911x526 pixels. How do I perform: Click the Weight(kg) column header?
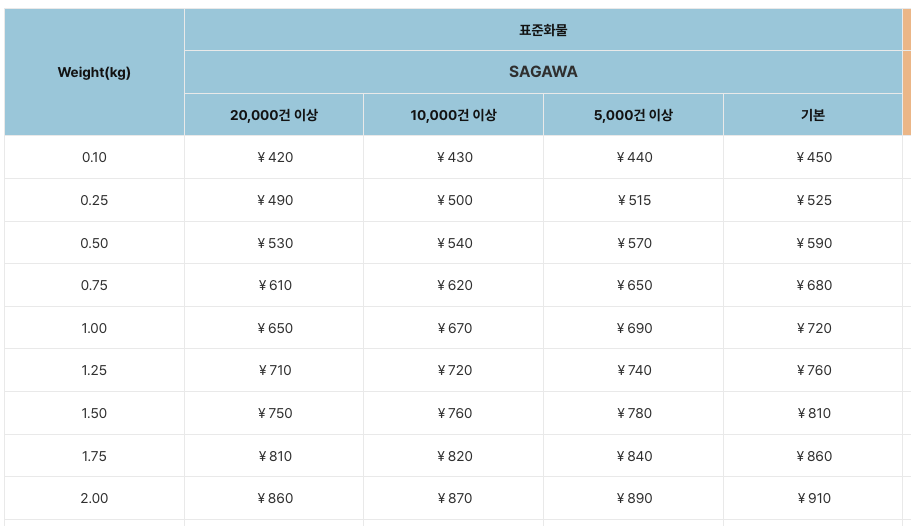pos(94,72)
